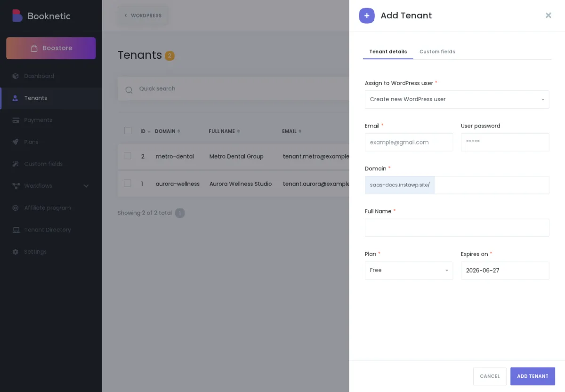Screen dimensions: 565x392
Task: Switch to the Tenant details tab
Action: [388, 52]
